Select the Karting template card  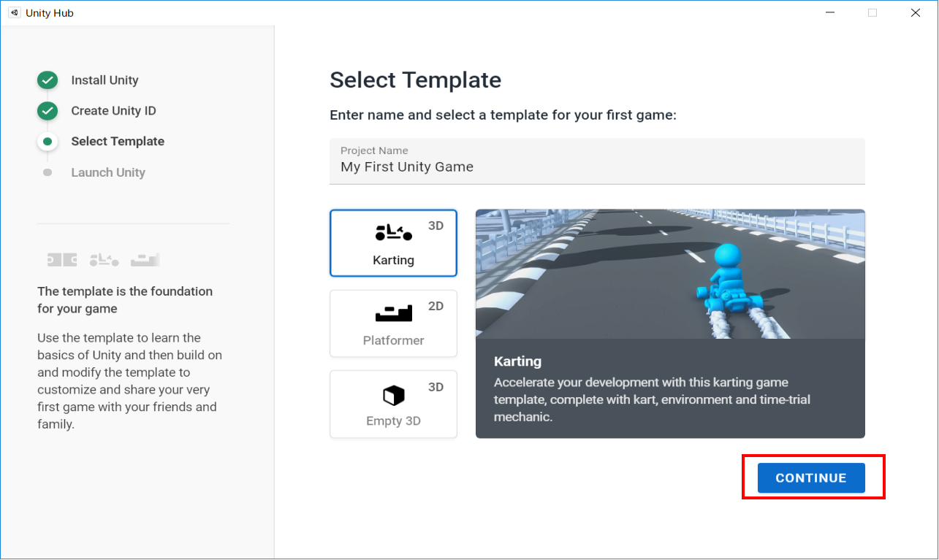pyautogui.click(x=393, y=243)
